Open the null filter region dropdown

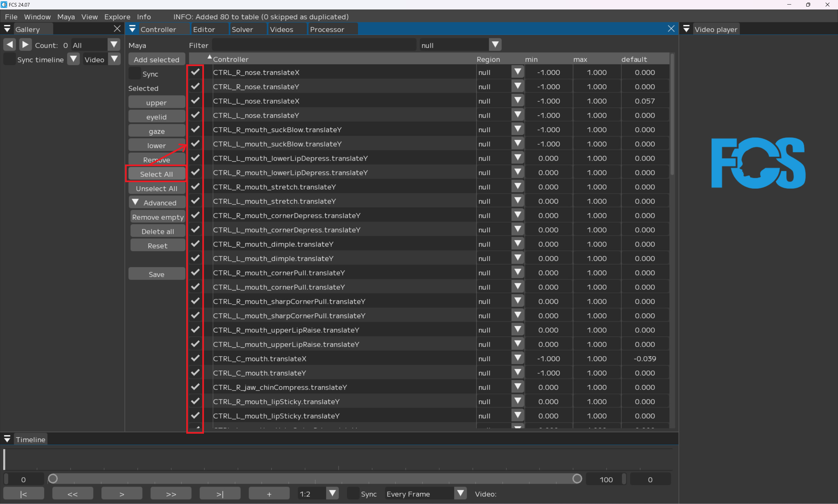[x=495, y=44]
